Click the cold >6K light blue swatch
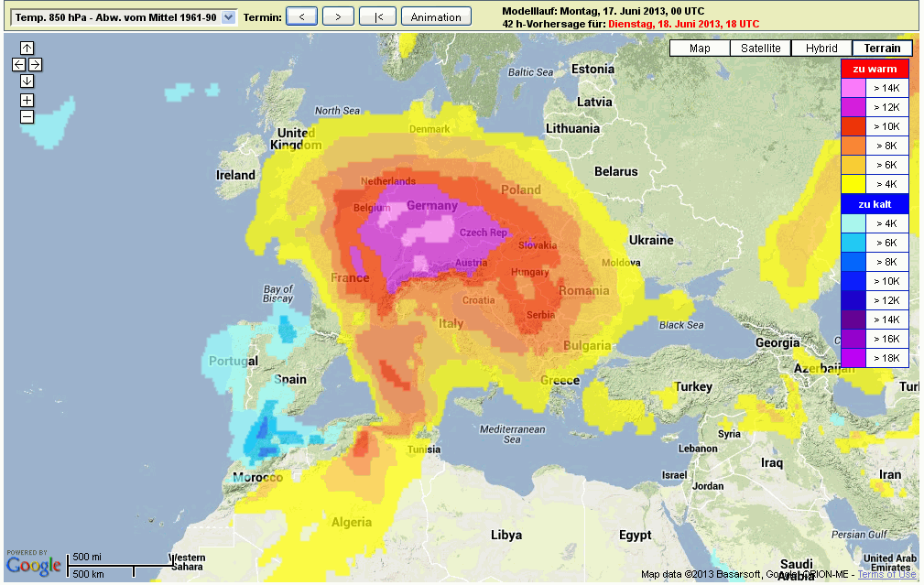Viewport: 924px width, 585px height. pos(853,243)
